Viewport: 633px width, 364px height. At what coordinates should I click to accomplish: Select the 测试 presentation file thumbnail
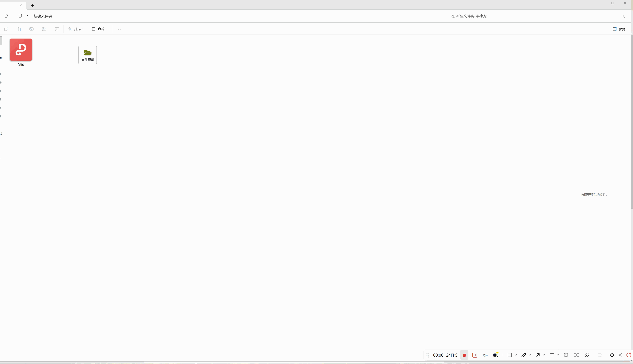point(21,50)
